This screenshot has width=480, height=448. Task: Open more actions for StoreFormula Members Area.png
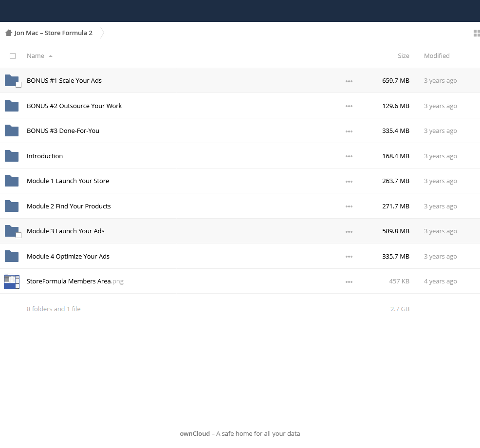pyautogui.click(x=349, y=282)
